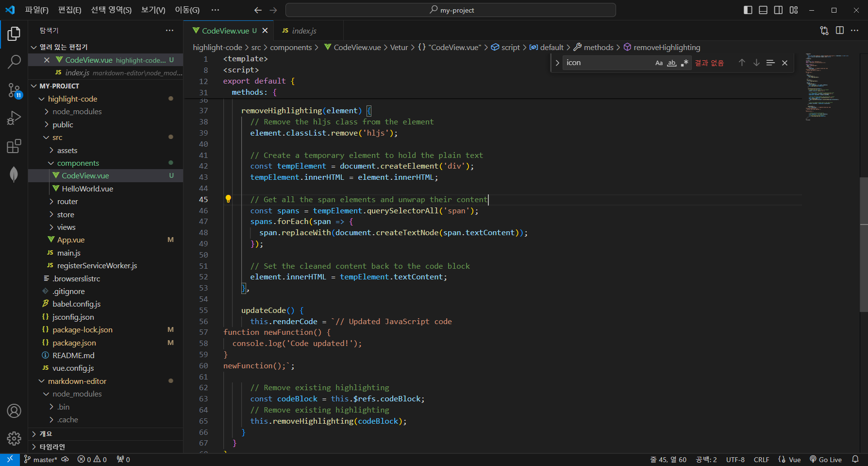Screen dimensions: 868x466
Task: Click Go Live in the status bar
Action: coord(826,459)
